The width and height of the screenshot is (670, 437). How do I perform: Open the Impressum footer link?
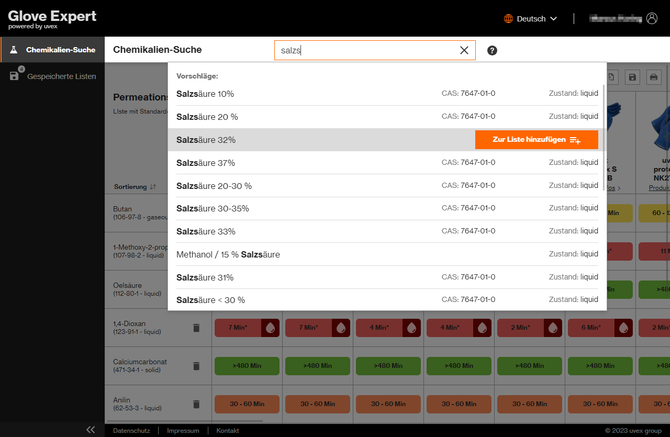click(x=183, y=431)
